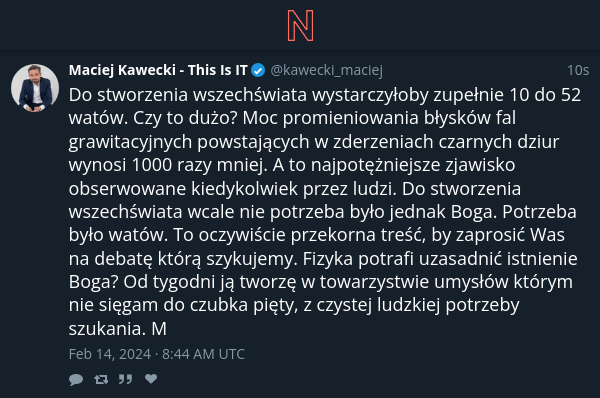Click the phrase 'na debatę którą szykujemy'
Screen dimensions: 600x398
pyautogui.click(x=182, y=259)
